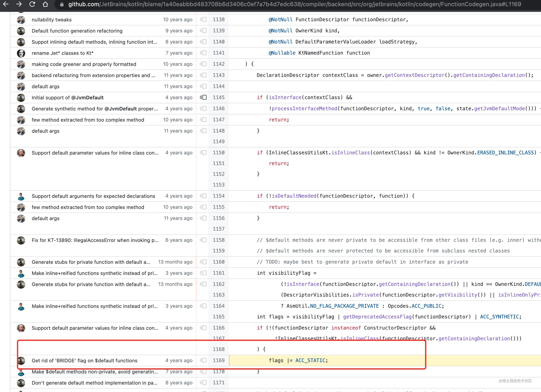Click '6 years ago' timestamp for KT-13890 commit

coord(179,240)
